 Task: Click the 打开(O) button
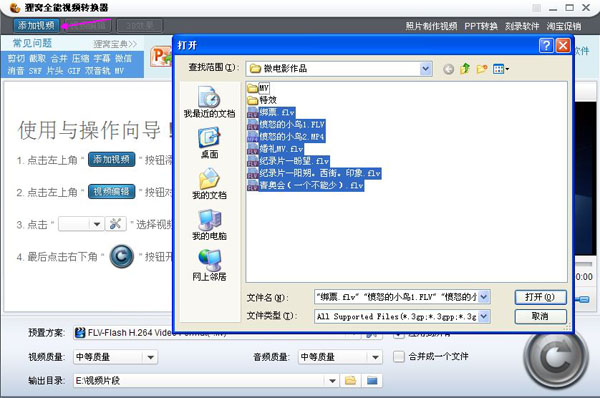coord(540,297)
